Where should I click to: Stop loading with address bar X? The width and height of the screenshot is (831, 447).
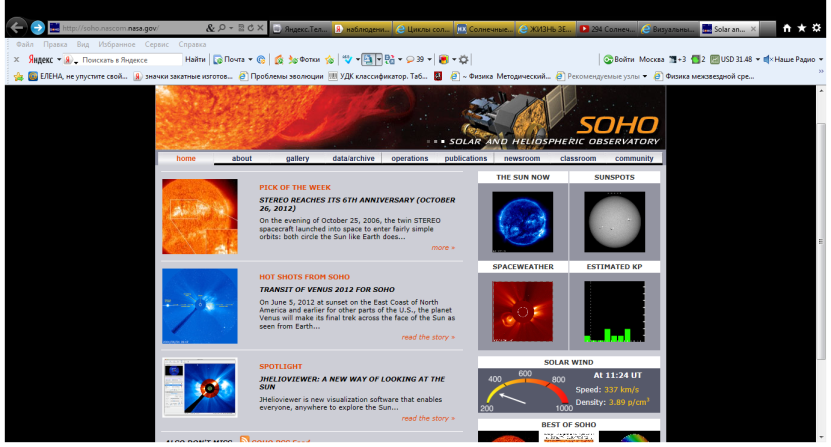[260, 28]
